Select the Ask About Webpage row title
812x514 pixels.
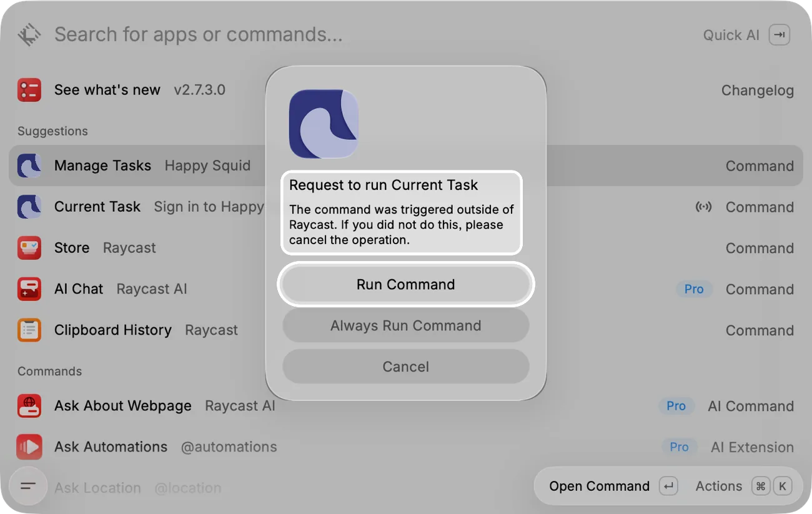click(123, 406)
